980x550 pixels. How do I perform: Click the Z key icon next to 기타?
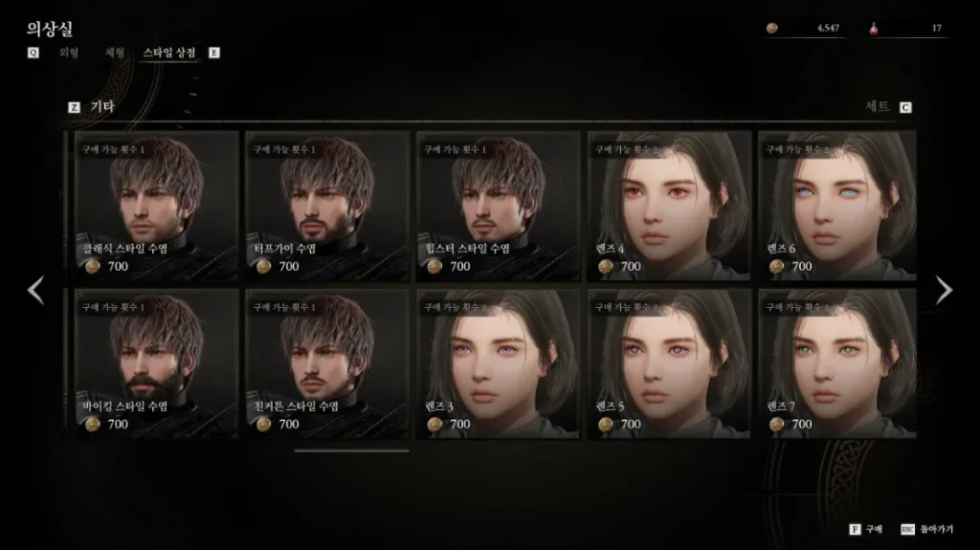74,107
